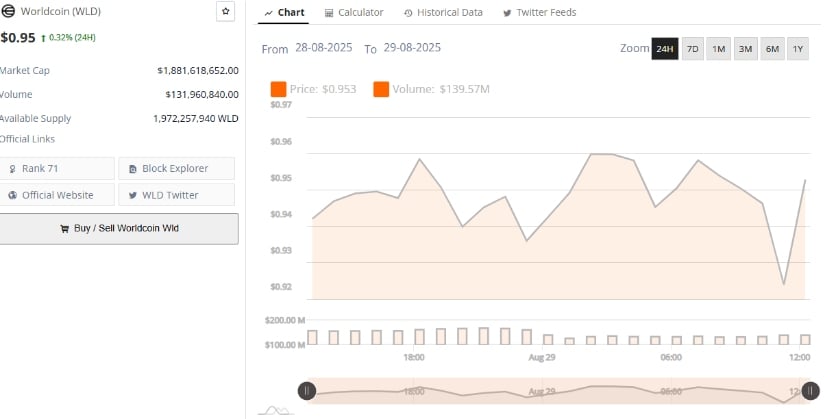Click the left range navigator handle
The height and width of the screenshot is (419, 825).
pos(307,391)
